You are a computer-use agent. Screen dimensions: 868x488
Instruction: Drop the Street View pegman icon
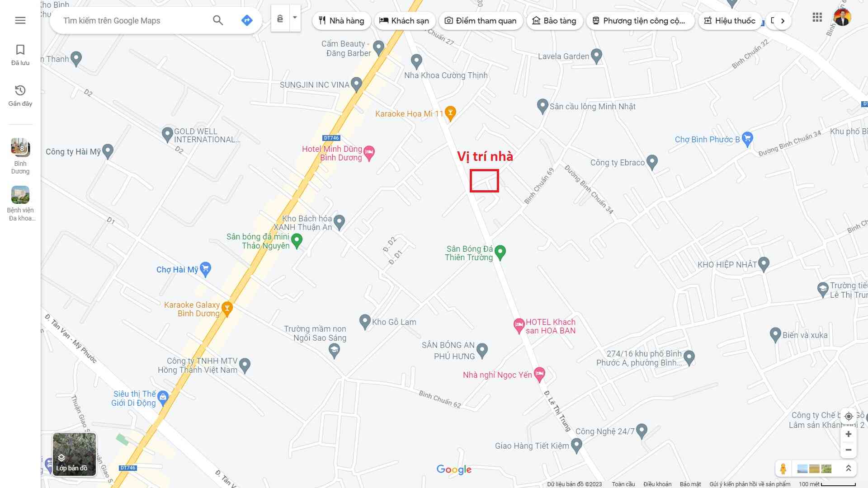tap(783, 469)
